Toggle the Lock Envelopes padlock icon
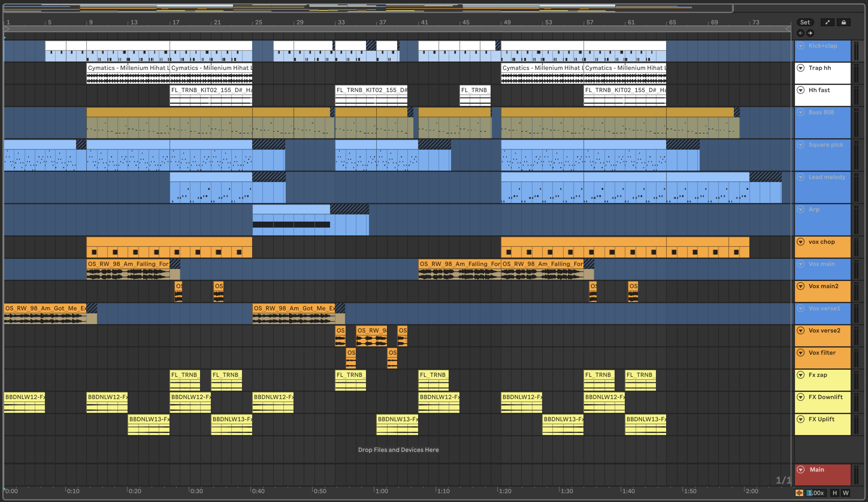The width and height of the screenshot is (868, 502). (843, 22)
